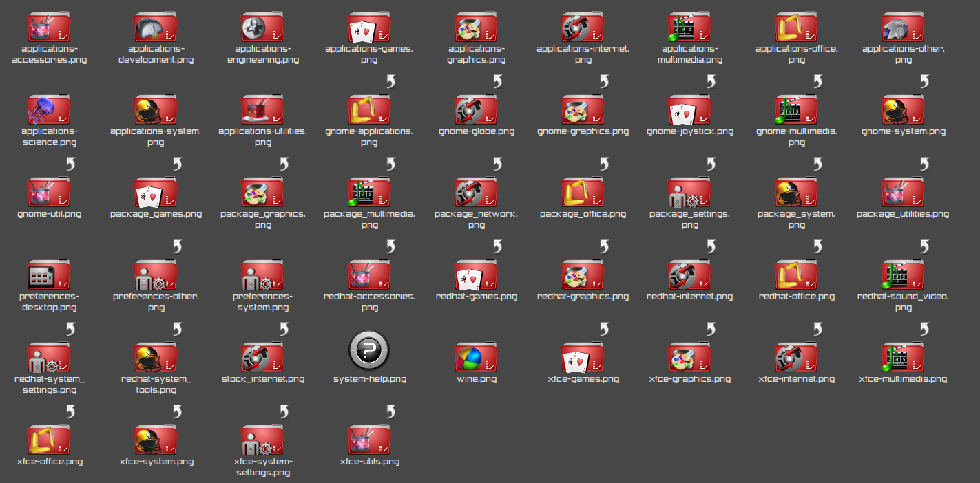Image resolution: width=980 pixels, height=483 pixels.
Task: Select the applications-science.png jellyfish icon
Action: point(49,110)
